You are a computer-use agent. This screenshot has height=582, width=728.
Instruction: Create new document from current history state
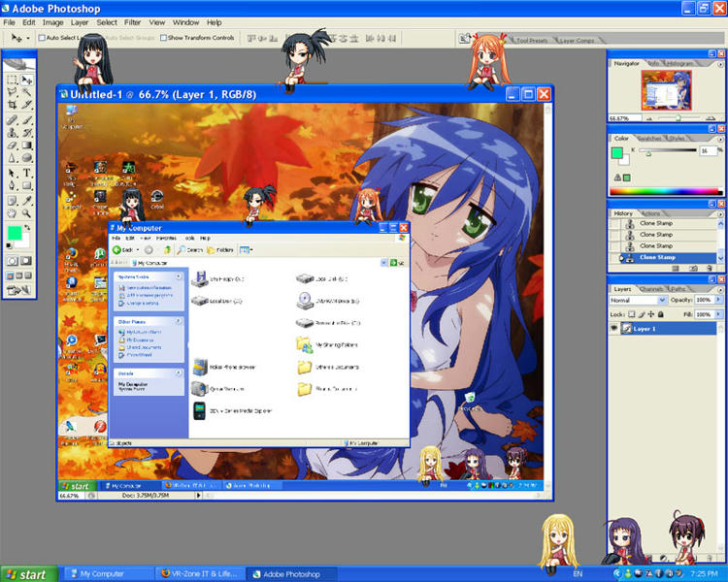676,269
